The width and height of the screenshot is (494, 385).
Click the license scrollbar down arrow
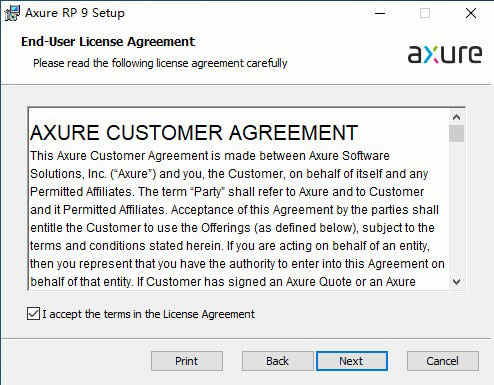click(x=456, y=282)
